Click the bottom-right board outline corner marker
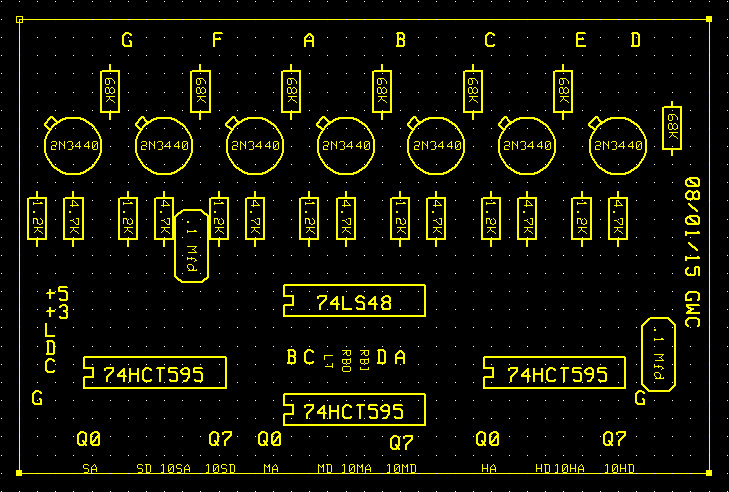This screenshot has width=729, height=492. click(708, 471)
